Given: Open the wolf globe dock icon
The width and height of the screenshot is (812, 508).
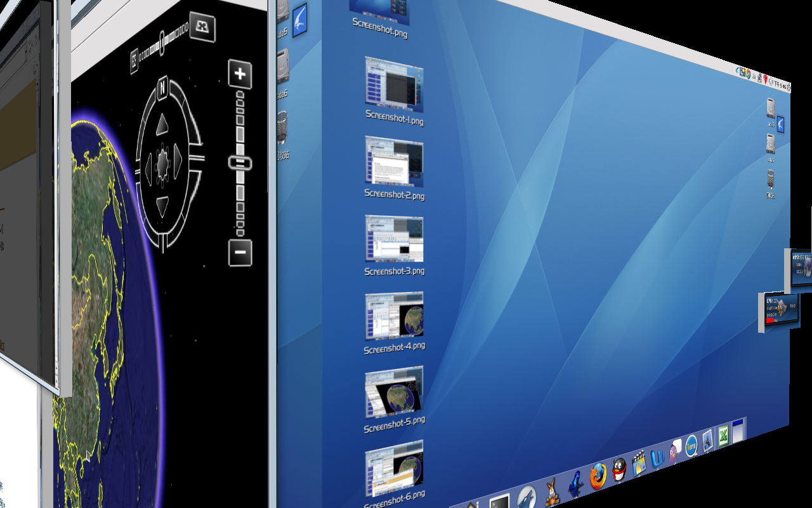Looking at the screenshot, I should [527, 498].
